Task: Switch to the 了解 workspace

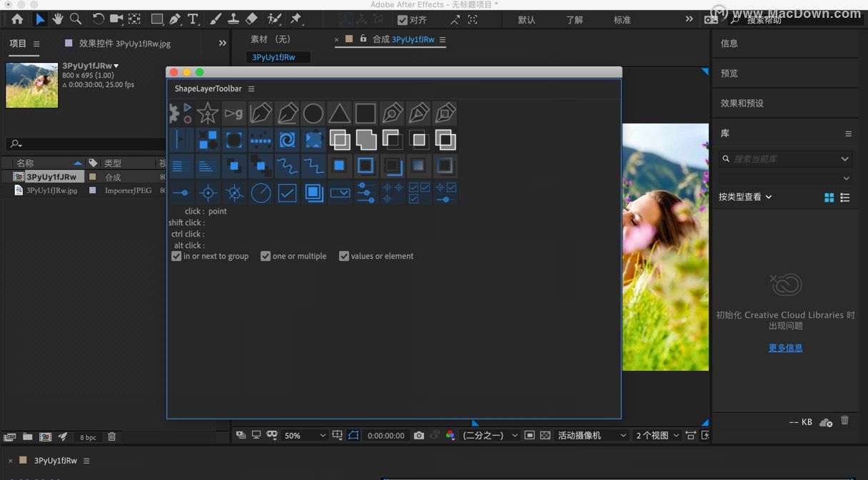Action: click(x=575, y=20)
